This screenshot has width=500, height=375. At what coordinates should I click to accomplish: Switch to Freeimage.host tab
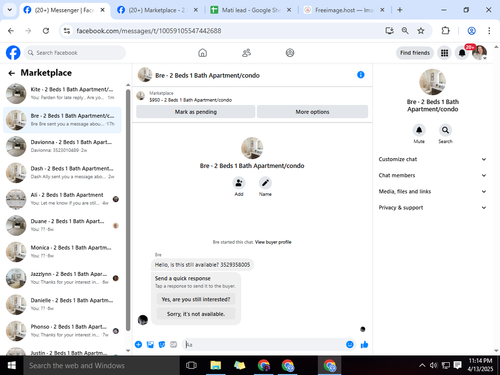coord(344,10)
